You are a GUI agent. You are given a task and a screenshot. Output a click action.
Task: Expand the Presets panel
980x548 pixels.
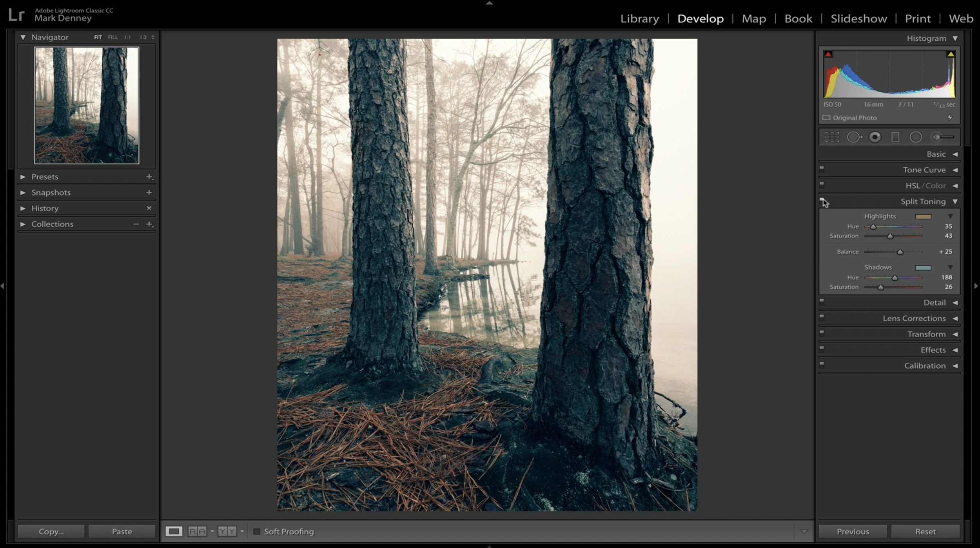point(23,177)
